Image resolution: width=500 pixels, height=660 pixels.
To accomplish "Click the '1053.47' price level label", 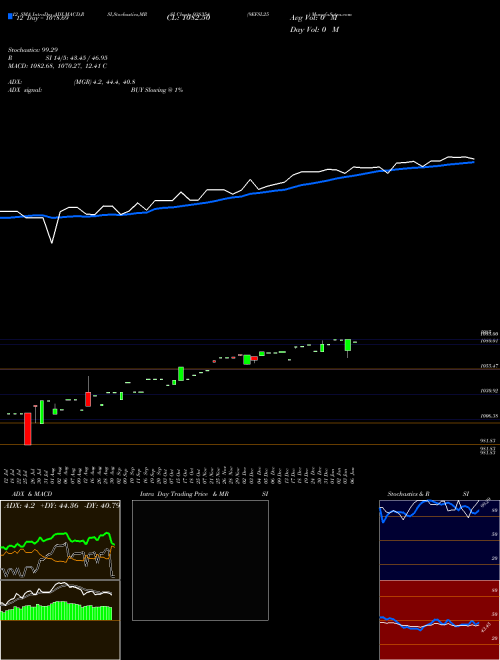I will [489, 366].
